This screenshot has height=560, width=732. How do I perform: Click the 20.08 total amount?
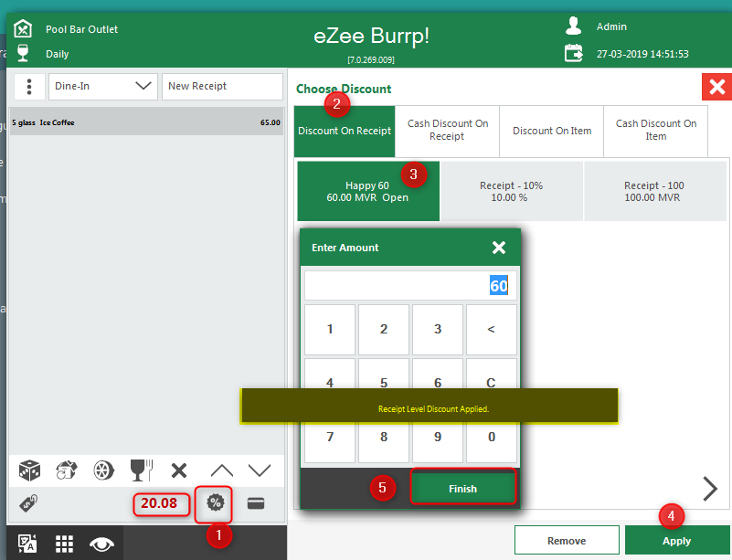pyautogui.click(x=159, y=503)
